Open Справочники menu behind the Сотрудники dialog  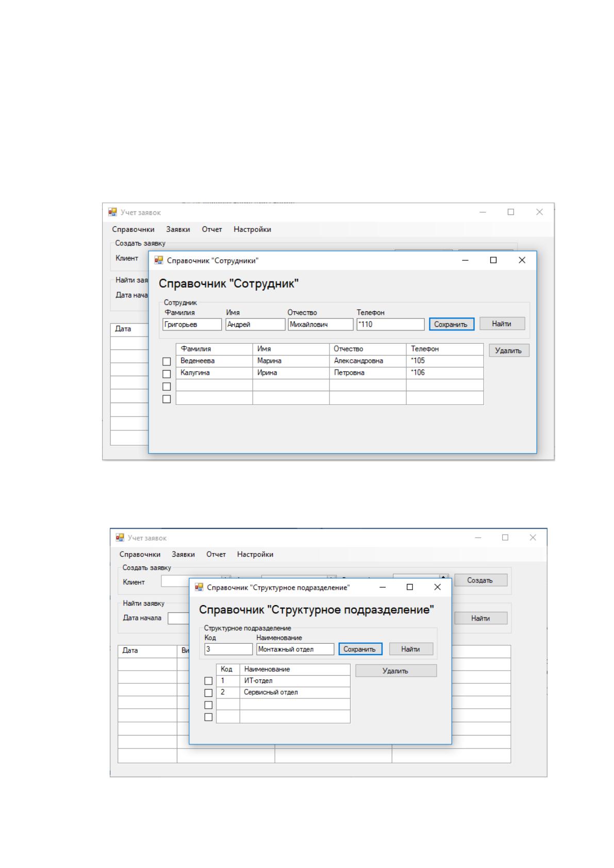coord(134,229)
